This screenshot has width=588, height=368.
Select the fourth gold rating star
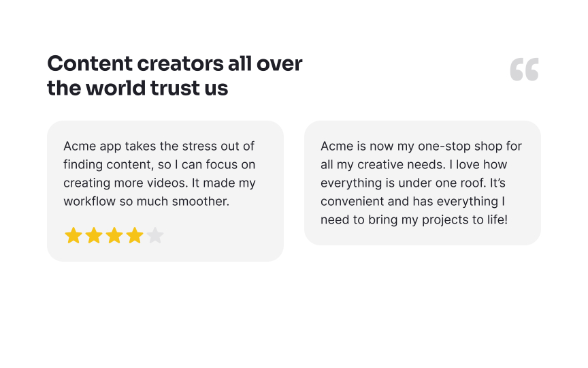pyautogui.click(x=135, y=236)
